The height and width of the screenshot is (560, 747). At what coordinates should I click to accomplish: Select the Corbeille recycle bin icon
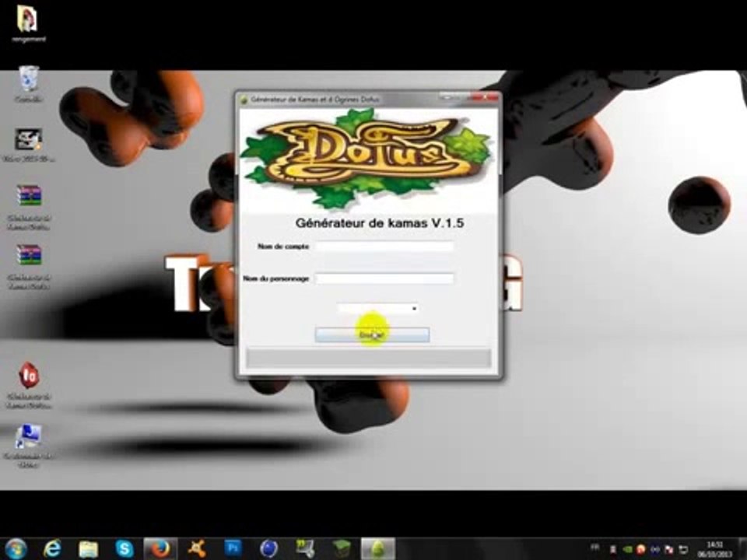(29, 84)
